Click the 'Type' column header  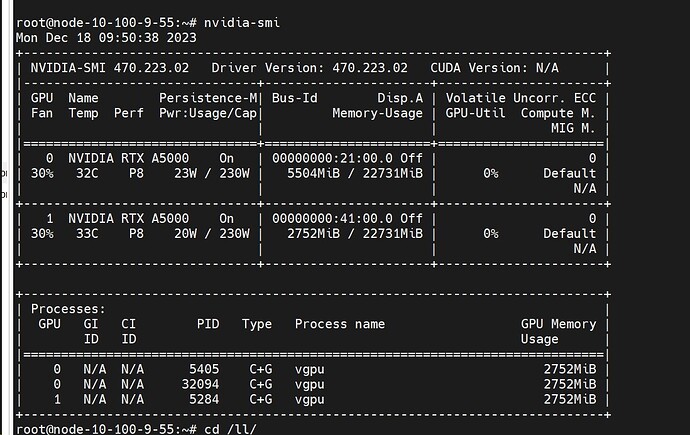click(257, 324)
